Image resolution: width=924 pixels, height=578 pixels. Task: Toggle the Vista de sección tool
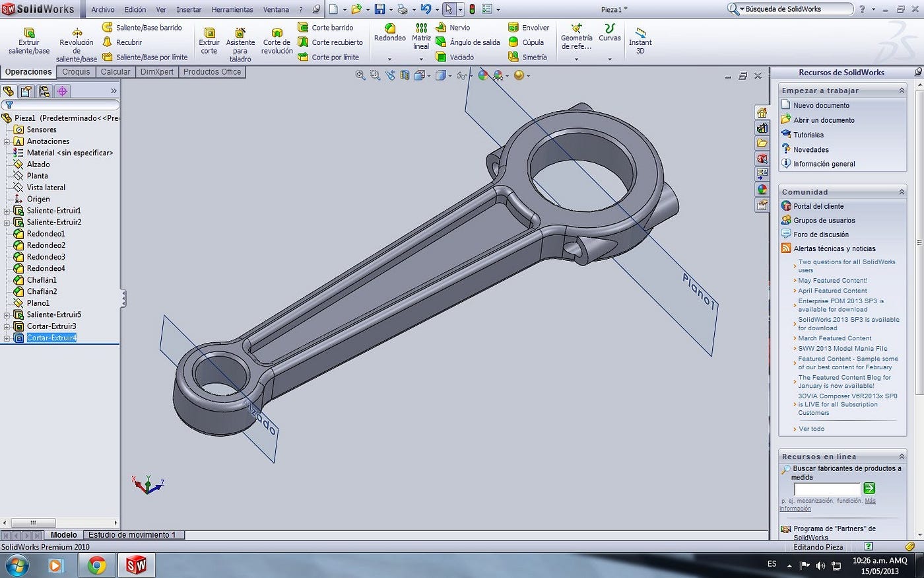tap(405, 75)
